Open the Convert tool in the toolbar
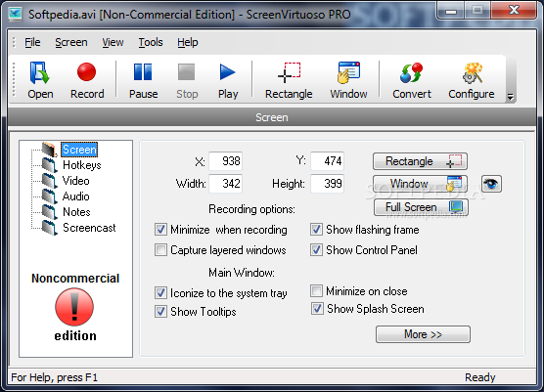 pyautogui.click(x=412, y=80)
